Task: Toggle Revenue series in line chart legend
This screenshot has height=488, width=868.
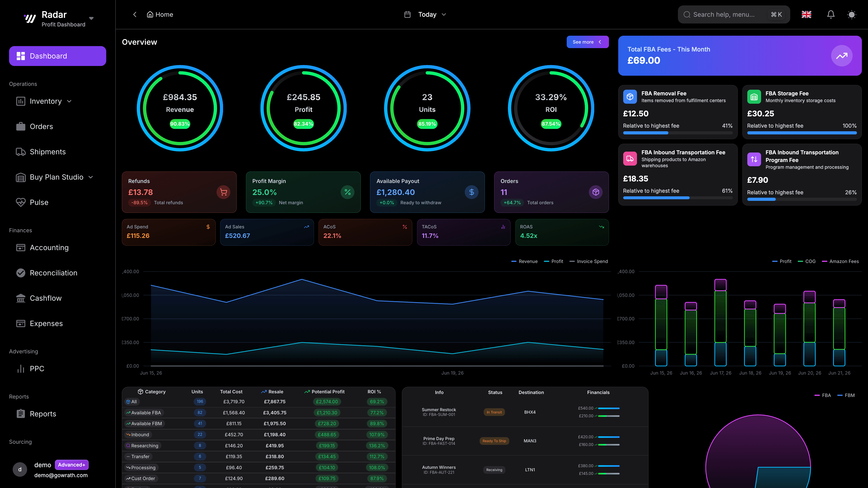Action: pyautogui.click(x=524, y=261)
